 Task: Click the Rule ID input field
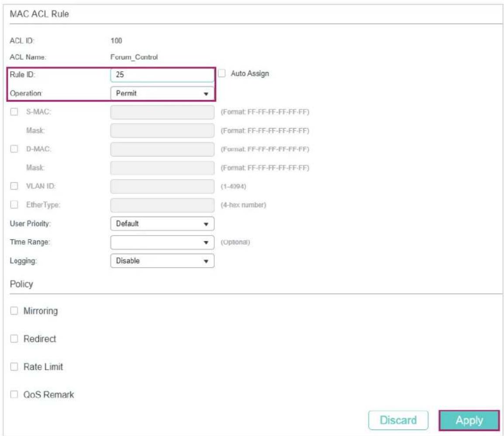coord(162,75)
